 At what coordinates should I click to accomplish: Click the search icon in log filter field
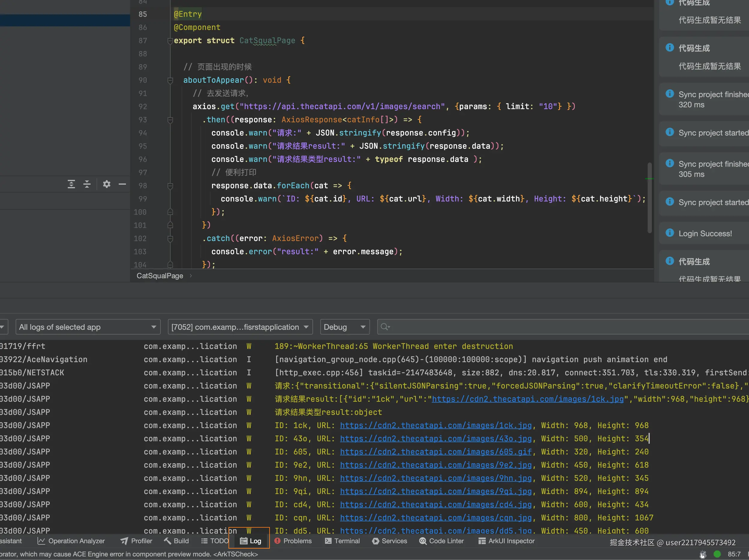click(x=385, y=327)
